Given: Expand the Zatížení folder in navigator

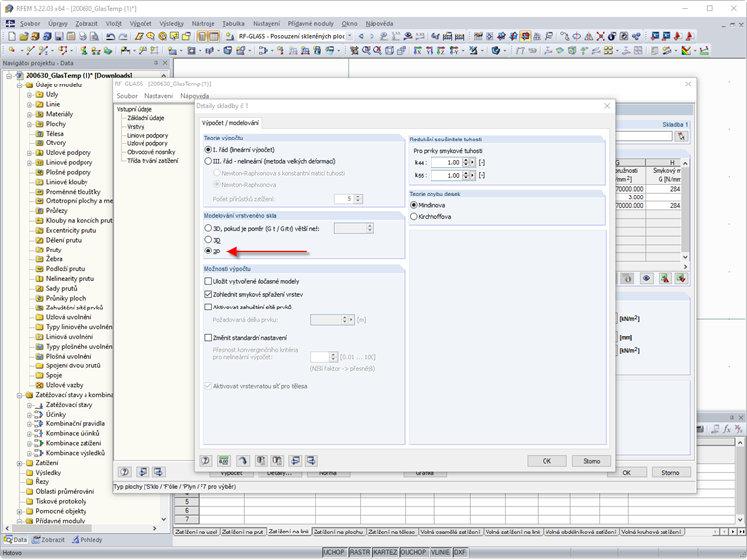Looking at the screenshot, I should point(19,463).
